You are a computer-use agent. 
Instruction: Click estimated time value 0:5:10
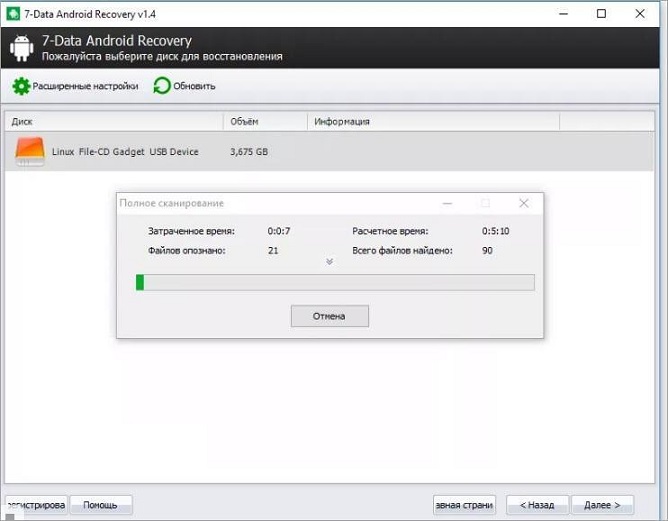click(x=495, y=231)
